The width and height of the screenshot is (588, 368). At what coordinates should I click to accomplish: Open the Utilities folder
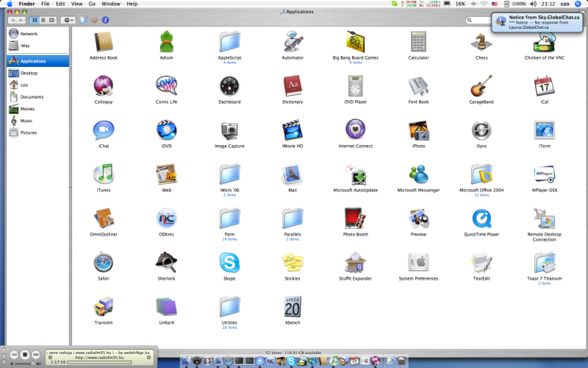(x=229, y=306)
